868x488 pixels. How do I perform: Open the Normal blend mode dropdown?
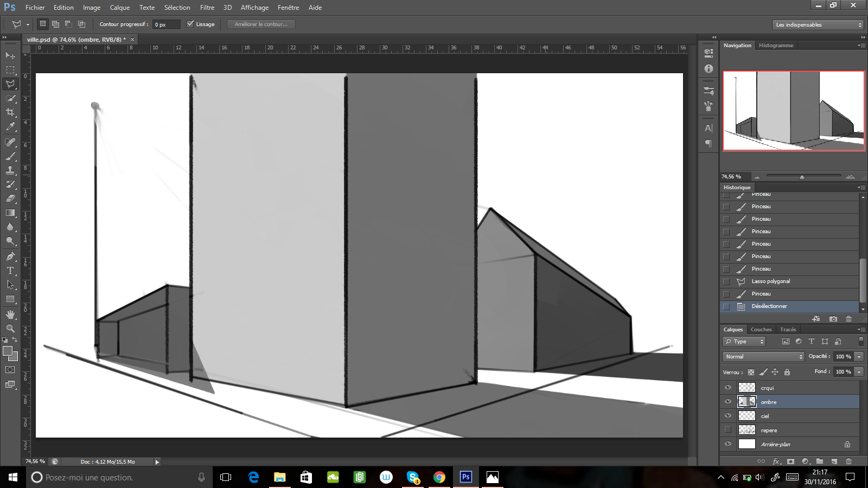pyautogui.click(x=762, y=356)
